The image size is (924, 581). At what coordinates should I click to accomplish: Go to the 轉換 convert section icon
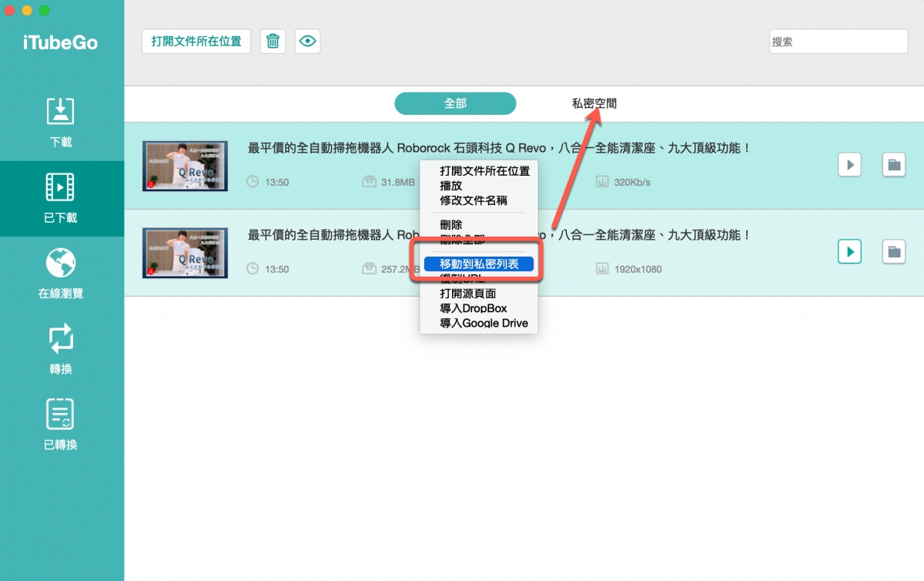click(x=61, y=339)
